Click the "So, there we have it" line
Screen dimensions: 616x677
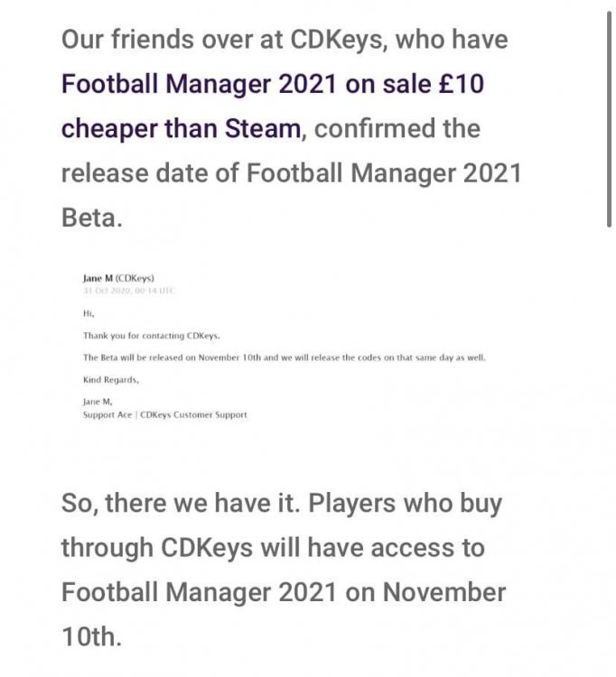(x=282, y=504)
